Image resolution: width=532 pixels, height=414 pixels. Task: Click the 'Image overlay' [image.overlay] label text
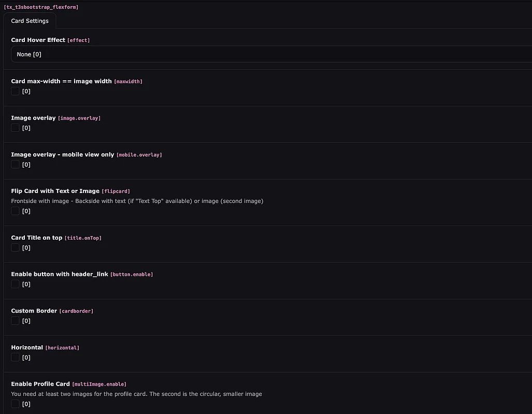[x=33, y=118]
